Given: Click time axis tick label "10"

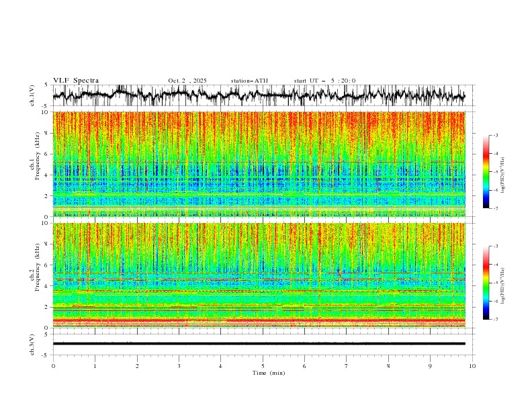Looking at the screenshot, I should coord(472,366).
